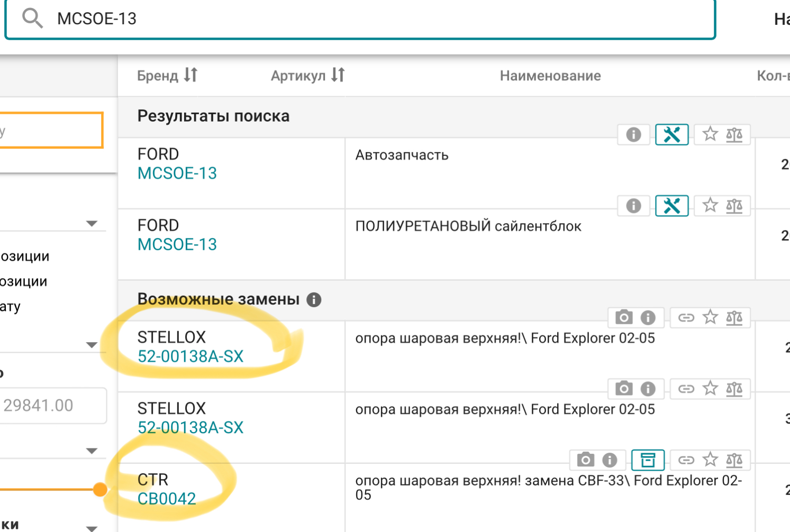
Task: Click the price field showing 29841.00
Action: point(53,406)
